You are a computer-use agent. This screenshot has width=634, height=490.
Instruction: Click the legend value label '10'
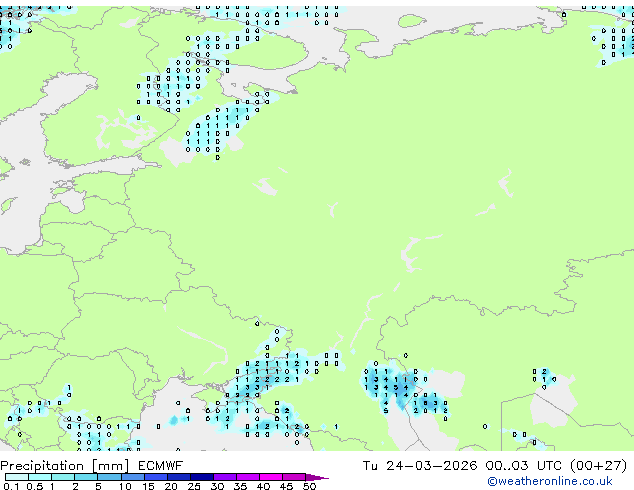[x=125, y=486]
